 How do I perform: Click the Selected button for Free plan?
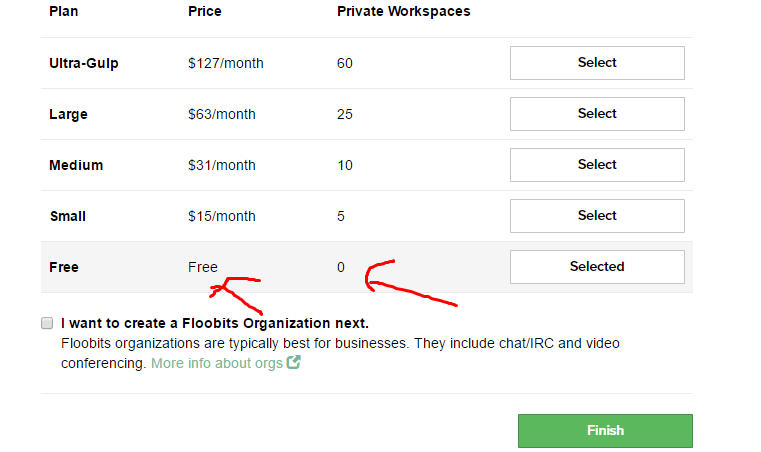(597, 267)
